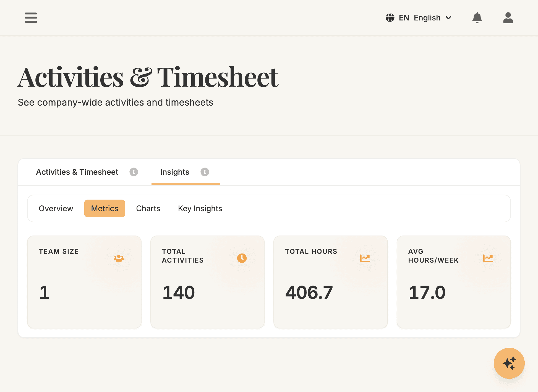Switch to the Overview view
This screenshot has width=538, height=392.
[x=56, y=208]
